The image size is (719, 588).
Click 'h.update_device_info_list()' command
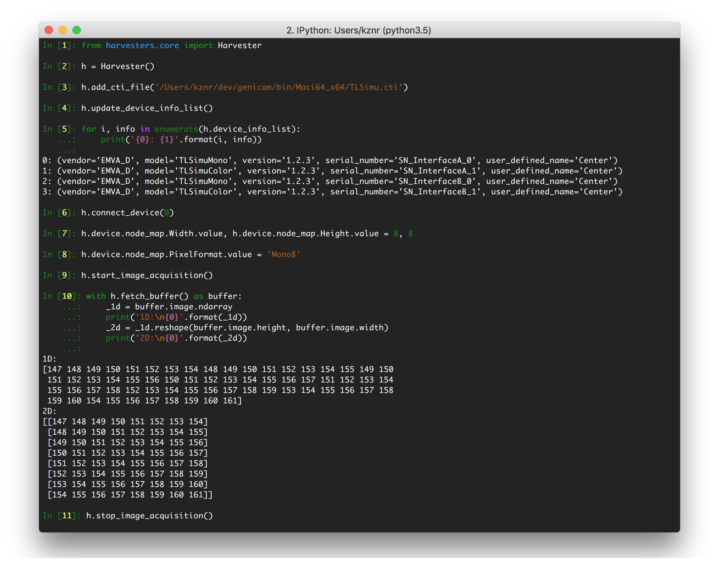pyautogui.click(x=147, y=108)
